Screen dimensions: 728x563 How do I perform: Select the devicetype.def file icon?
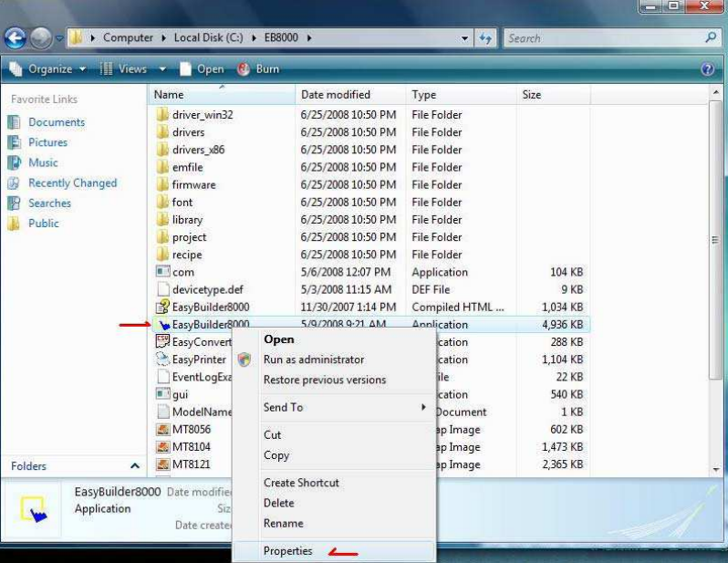[x=162, y=289]
